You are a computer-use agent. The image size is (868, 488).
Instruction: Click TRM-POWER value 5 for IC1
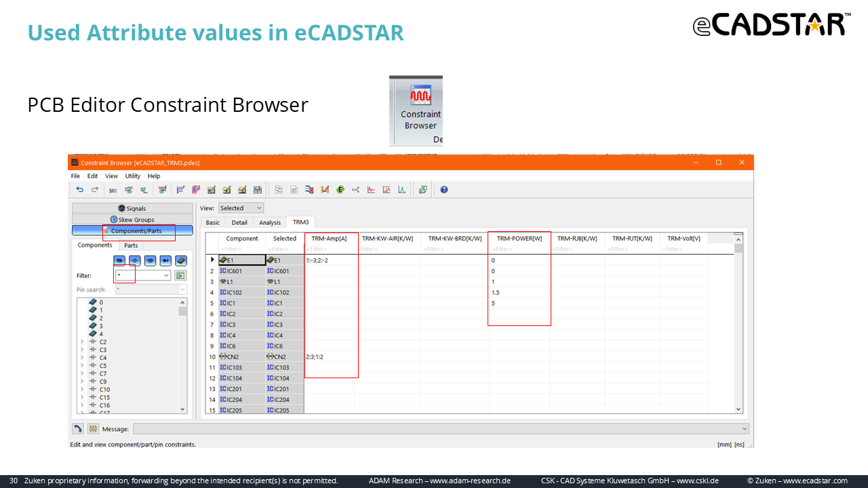pos(519,303)
